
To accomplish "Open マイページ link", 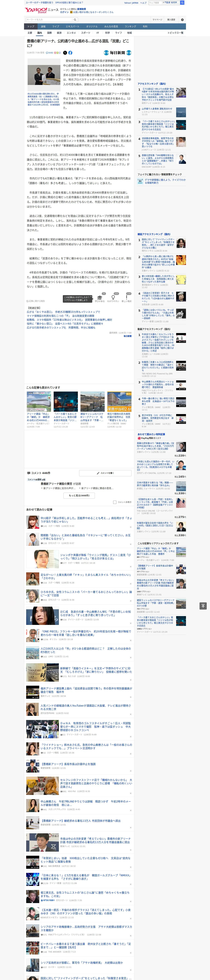I will (157, 20).
